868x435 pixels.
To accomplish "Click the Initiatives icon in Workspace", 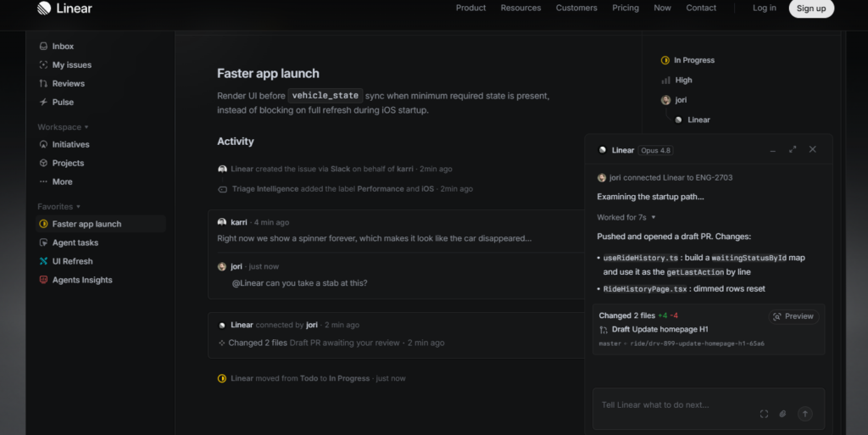I will click(x=43, y=144).
